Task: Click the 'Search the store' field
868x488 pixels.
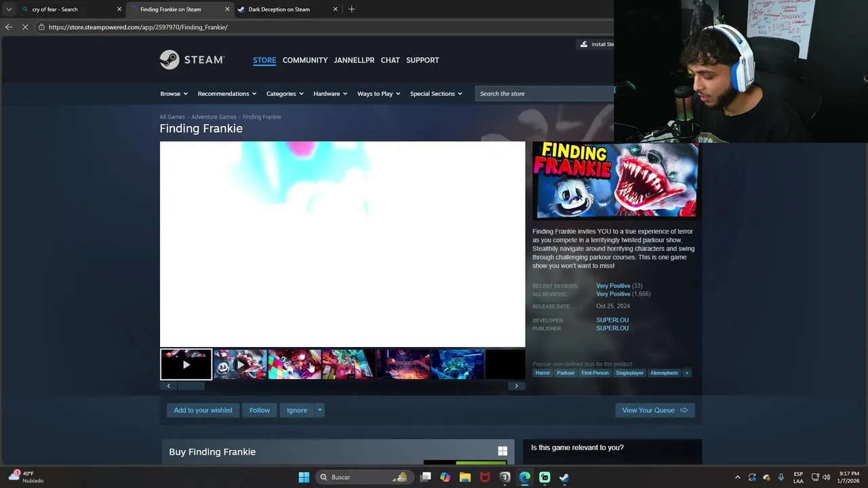Action: point(545,94)
